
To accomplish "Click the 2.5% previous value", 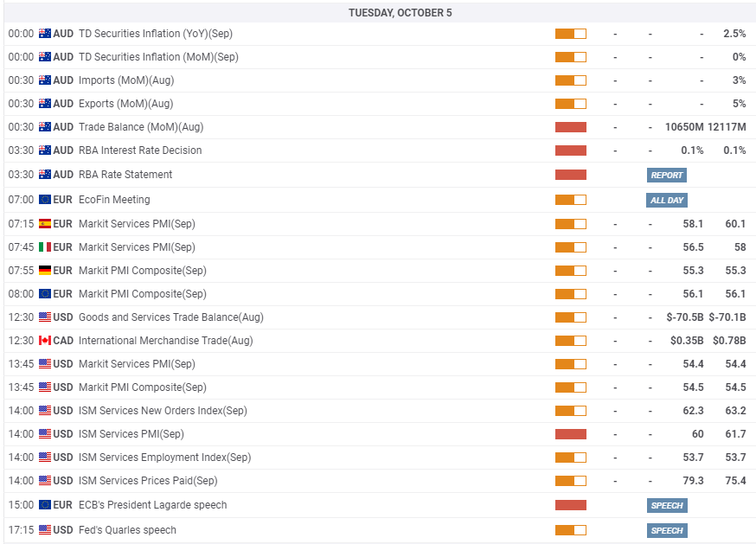I will (x=734, y=34).
